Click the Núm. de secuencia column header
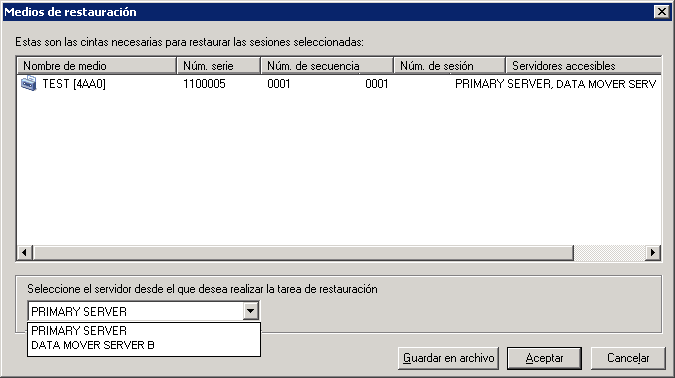Screen dimensions: 675x378 click(x=327, y=66)
